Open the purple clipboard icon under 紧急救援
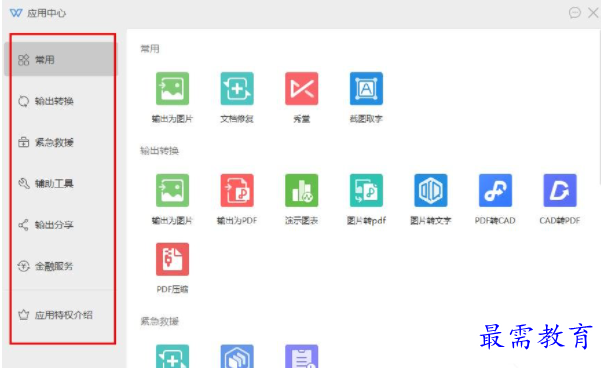This screenshot has height=368, width=601. point(302,356)
